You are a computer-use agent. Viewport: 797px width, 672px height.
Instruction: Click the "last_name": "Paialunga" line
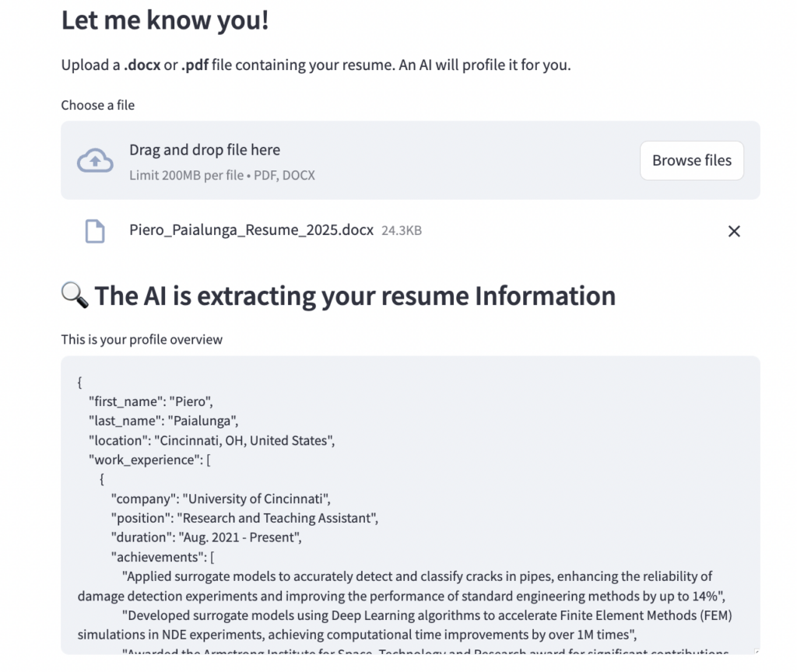(x=163, y=422)
